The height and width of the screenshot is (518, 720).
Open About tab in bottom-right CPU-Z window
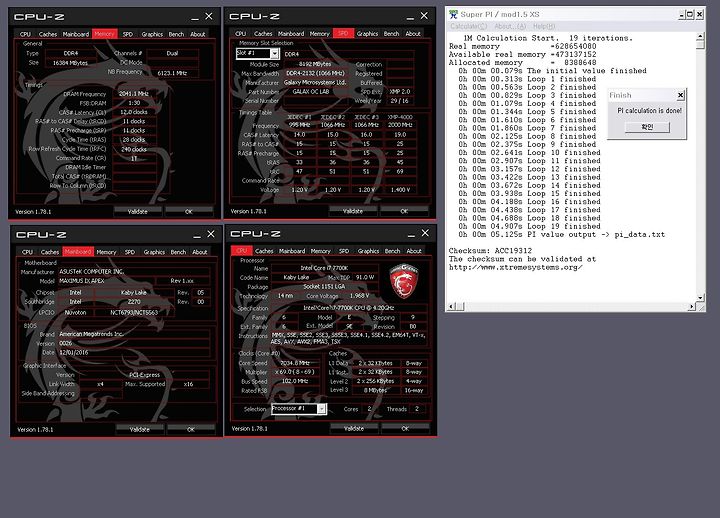point(414,251)
